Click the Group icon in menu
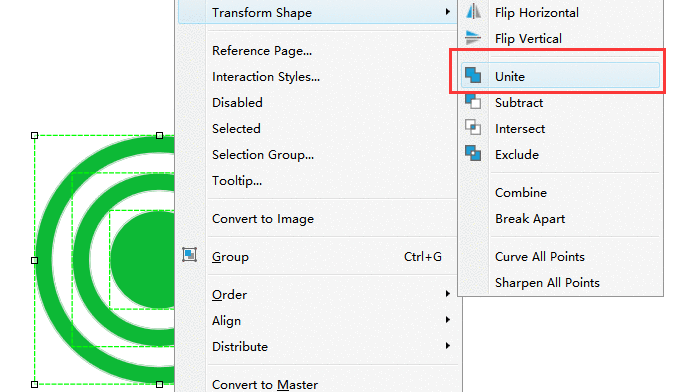The width and height of the screenshot is (674, 392). tap(190, 255)
